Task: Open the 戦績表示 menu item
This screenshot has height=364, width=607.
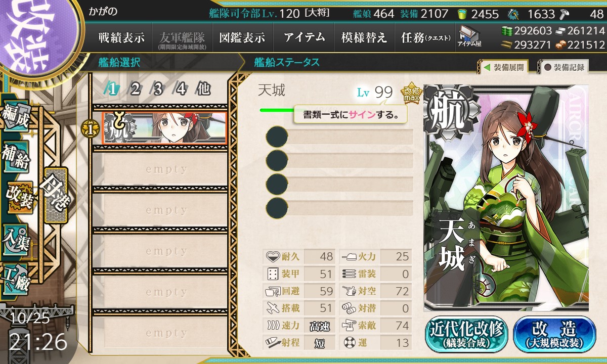Action: click(x=121, y=37)
